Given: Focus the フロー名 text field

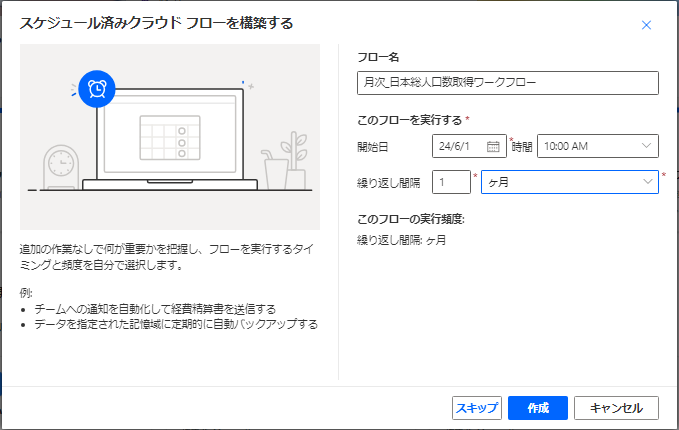Looking at the screenshot, I should [x=507, y=83].
